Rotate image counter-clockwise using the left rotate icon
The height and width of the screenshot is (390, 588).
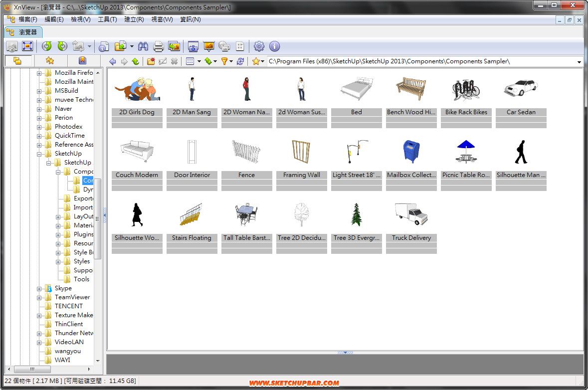46,46
